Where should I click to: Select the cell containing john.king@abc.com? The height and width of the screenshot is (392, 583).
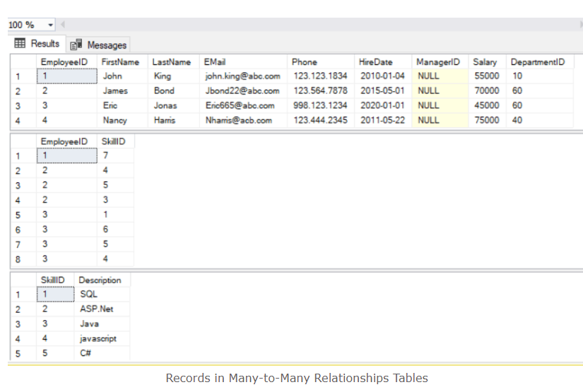pyautogui.click(x=242, y=76)
